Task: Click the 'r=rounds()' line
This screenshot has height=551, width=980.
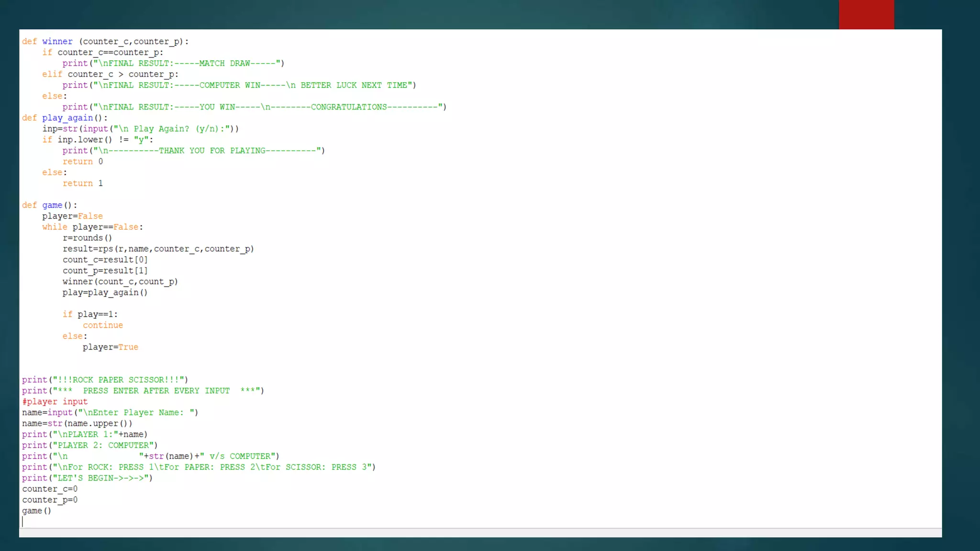Action: [87, 238]
